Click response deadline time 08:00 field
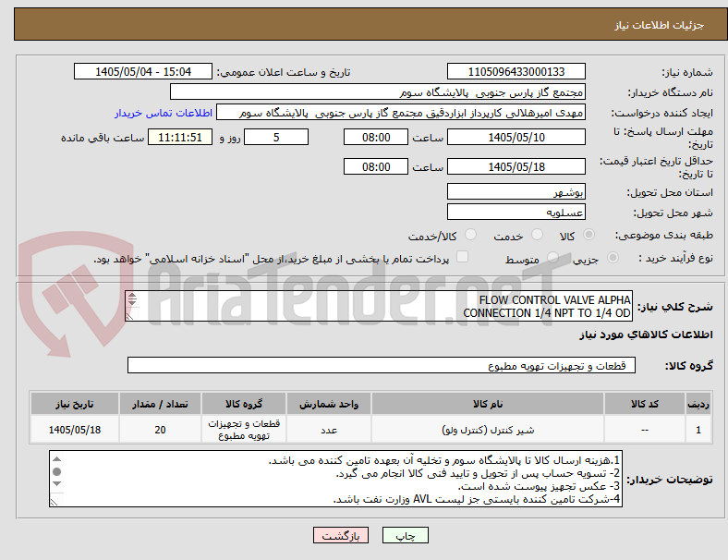The image size is (728, 560). [x=376, y=138]
